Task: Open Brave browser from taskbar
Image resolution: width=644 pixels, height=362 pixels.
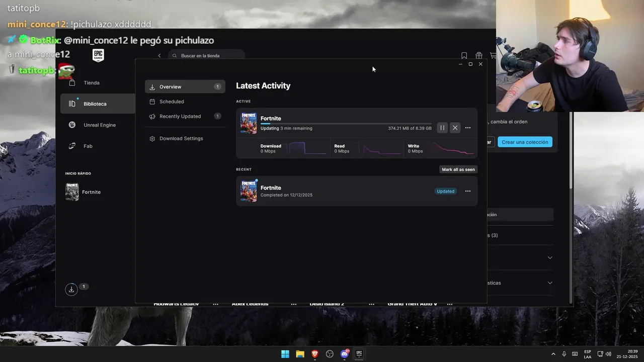Action: tap(315, 354)
